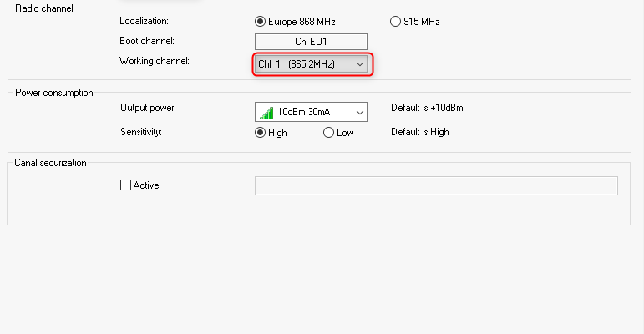Viewport: 644px width, 334px height.
Task: Click the Output power: label
Action: coord(149,108)
